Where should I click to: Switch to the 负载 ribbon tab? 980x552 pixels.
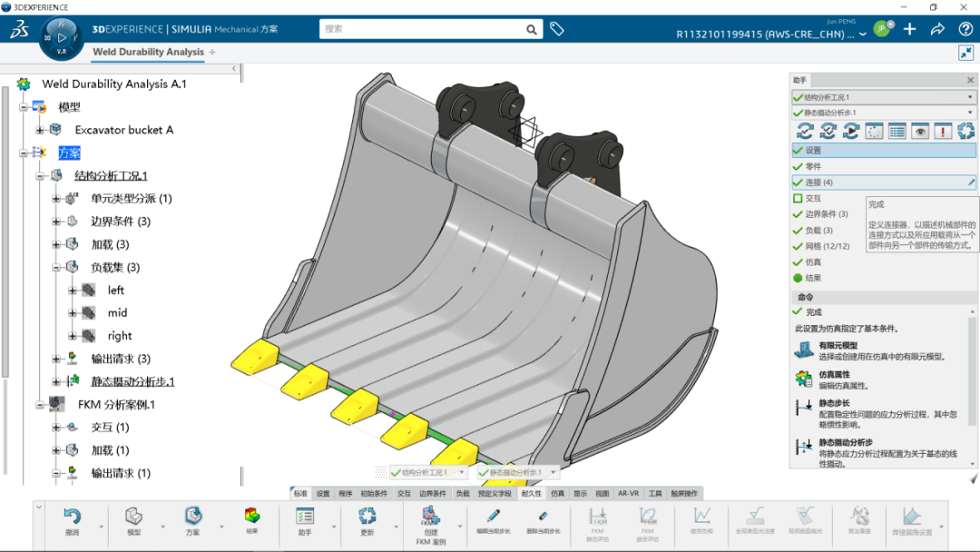(x=463, y=493)
